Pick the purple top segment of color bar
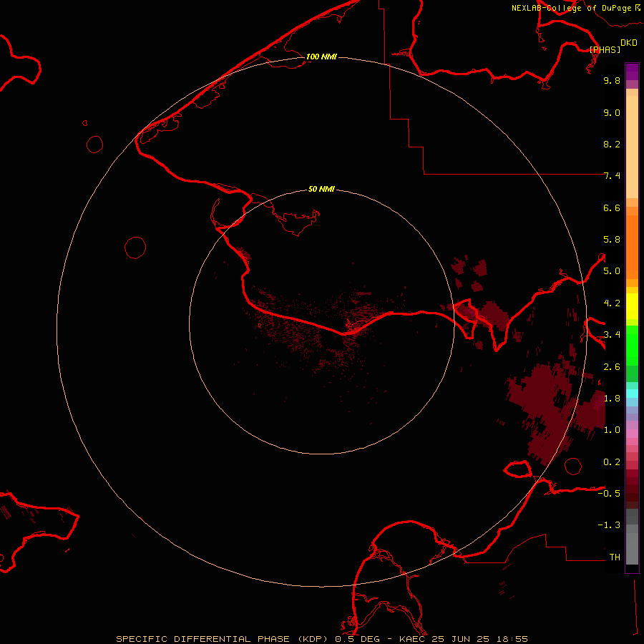This screenshot has width=644, height=644. [x=632, y=72]
